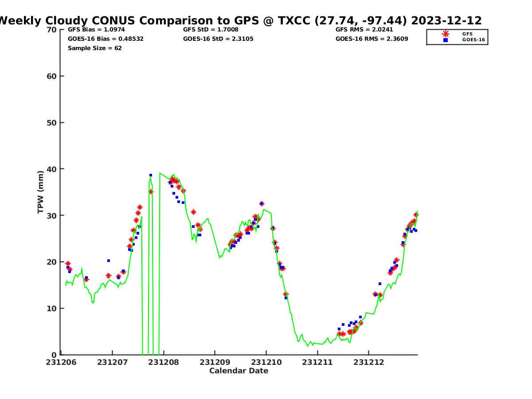Click the x-axis tick label 231208

pos(164,362)
